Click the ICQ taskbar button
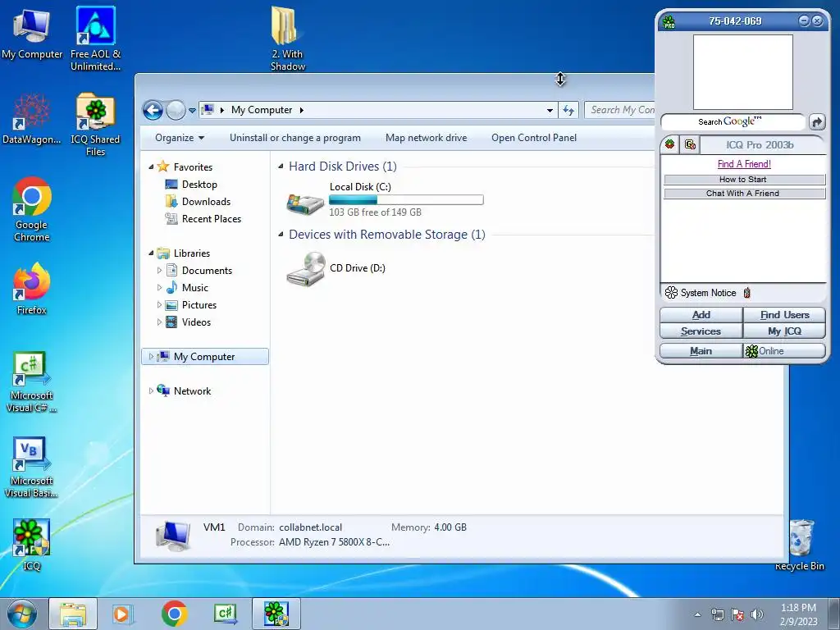This screenshot has width=840, height=630. pyautogui.click(x=276, y=614)
